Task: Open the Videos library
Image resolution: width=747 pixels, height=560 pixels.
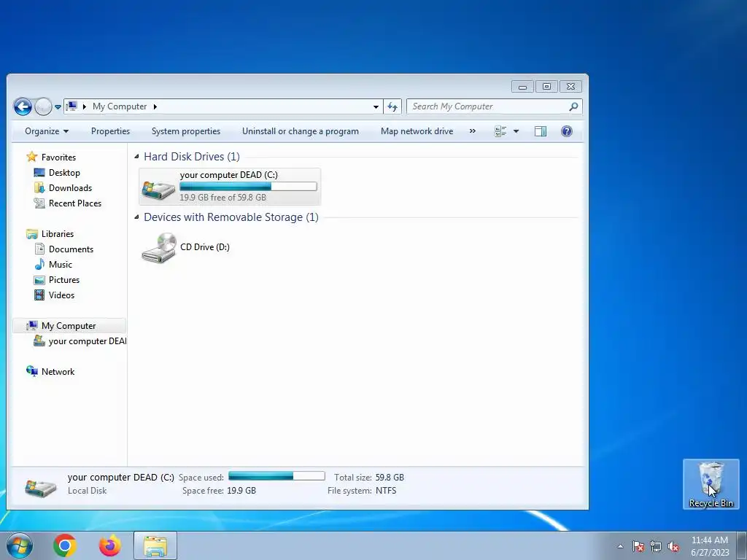Action: click(x=61, y=295)
